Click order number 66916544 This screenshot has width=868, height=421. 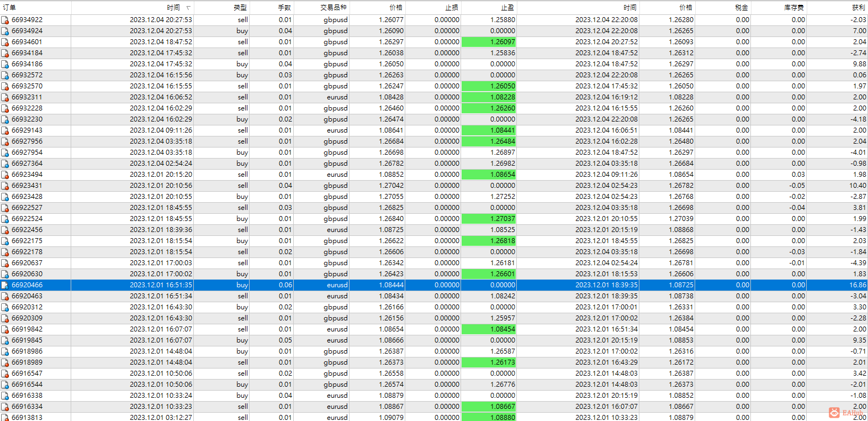27,385
